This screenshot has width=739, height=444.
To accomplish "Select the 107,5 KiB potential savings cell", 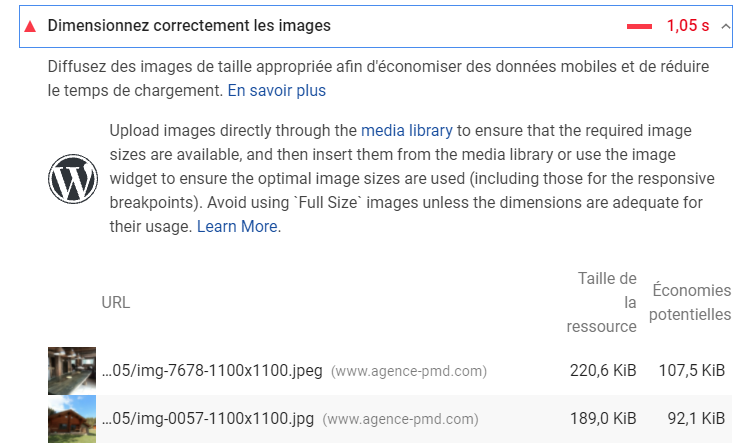I will pos(691,370).
